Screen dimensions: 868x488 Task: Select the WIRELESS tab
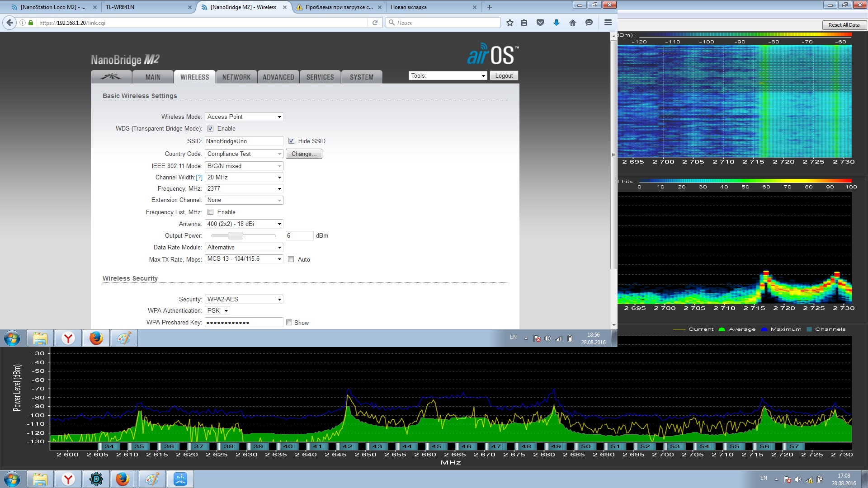[x=195, y=77]
